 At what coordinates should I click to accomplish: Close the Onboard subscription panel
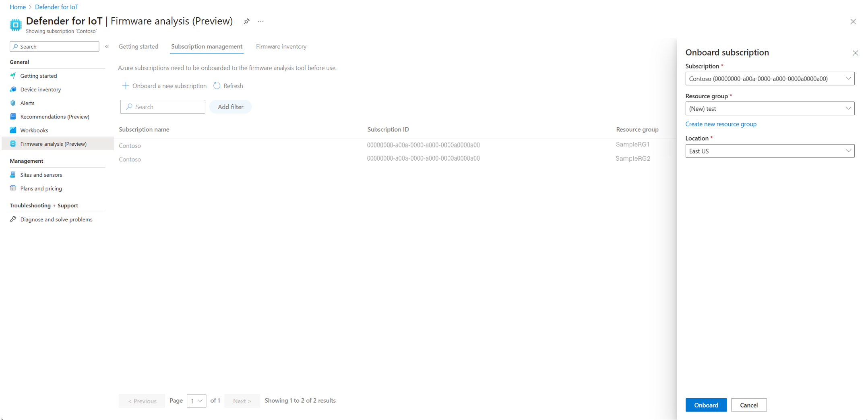[x=855, y=53]
